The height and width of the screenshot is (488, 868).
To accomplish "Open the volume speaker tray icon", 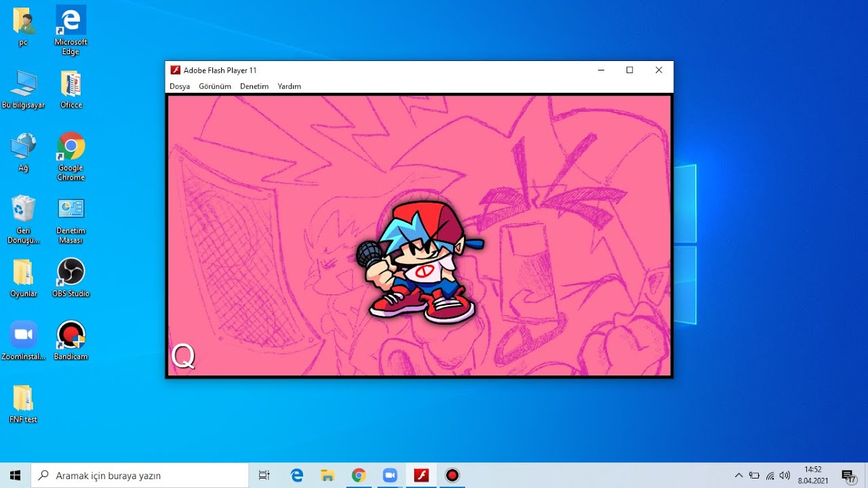I will click(785, 475).
